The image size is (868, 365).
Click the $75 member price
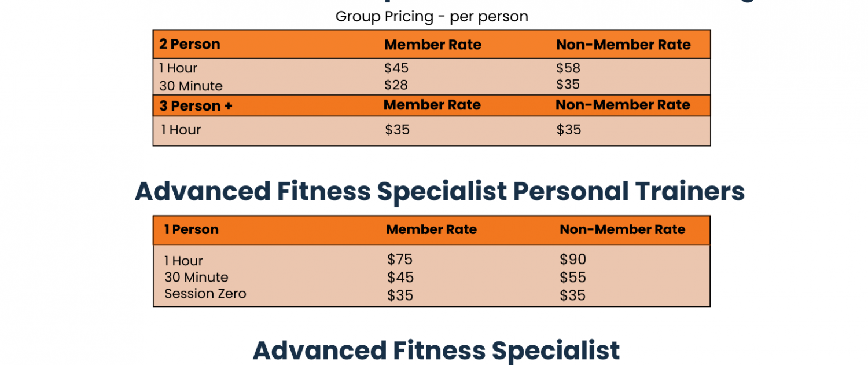(399, 260)
